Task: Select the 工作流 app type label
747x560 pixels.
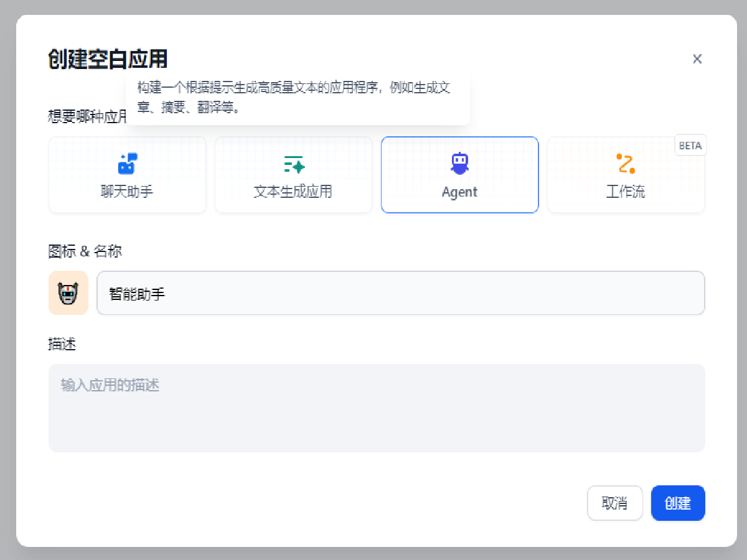Action: click(x=626, y=192)
